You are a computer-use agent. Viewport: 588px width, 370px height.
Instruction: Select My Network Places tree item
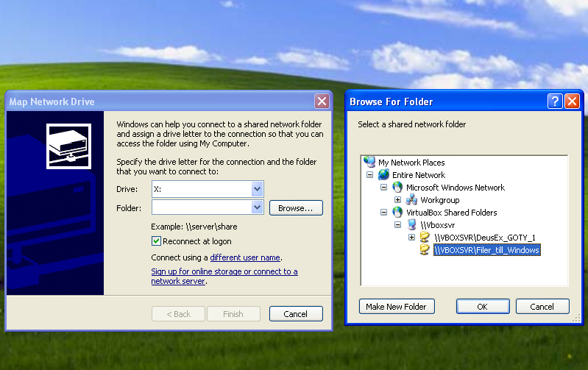click(x=411, y=163)
